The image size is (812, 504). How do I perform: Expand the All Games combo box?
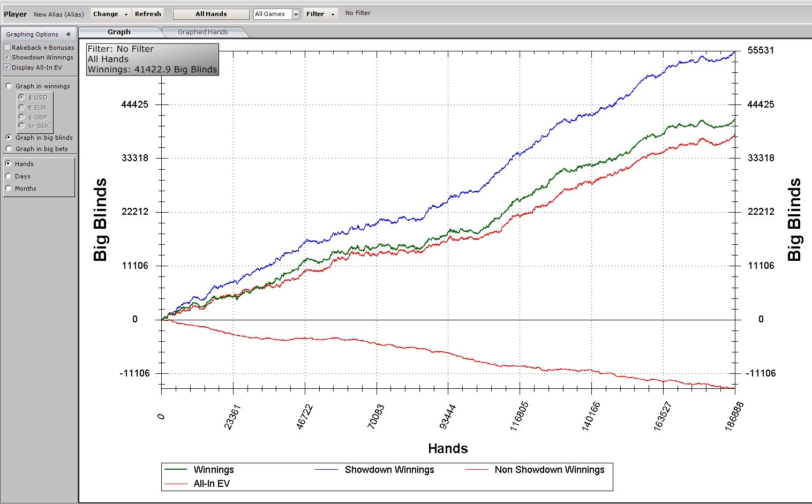pyautogui.click(x=295, y=14)
